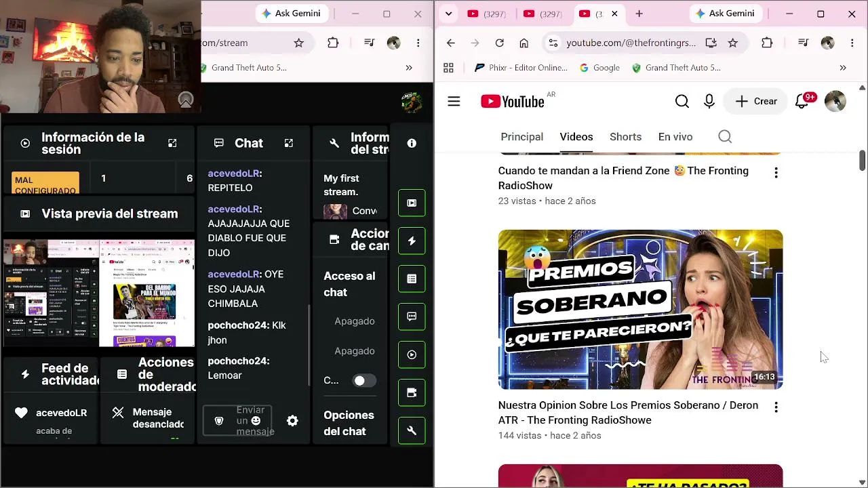Go to the En vivo channel tab
This screenshot has height=488, width=868.
[675, 137]
